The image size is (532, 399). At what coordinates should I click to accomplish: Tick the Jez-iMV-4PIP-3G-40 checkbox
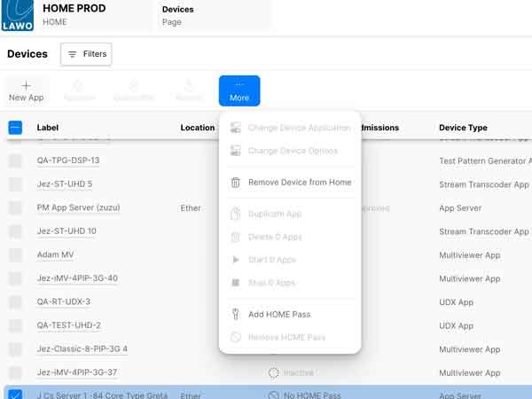tap(15, 278)
